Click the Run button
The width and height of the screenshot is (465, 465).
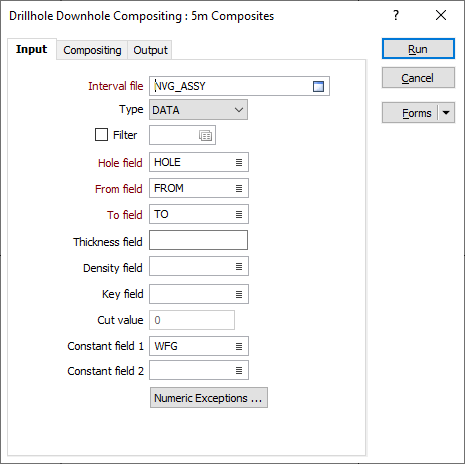click(x=418, y=49)
